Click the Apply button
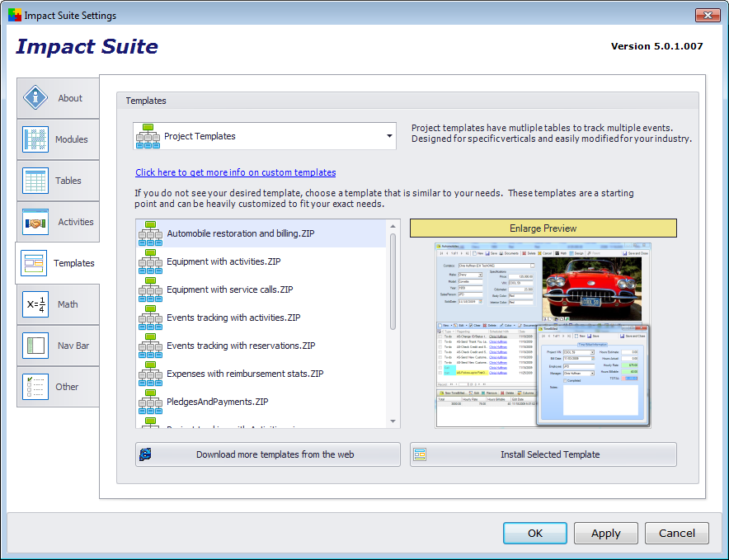This screenshot has width=729, height=560. [606, 533]
